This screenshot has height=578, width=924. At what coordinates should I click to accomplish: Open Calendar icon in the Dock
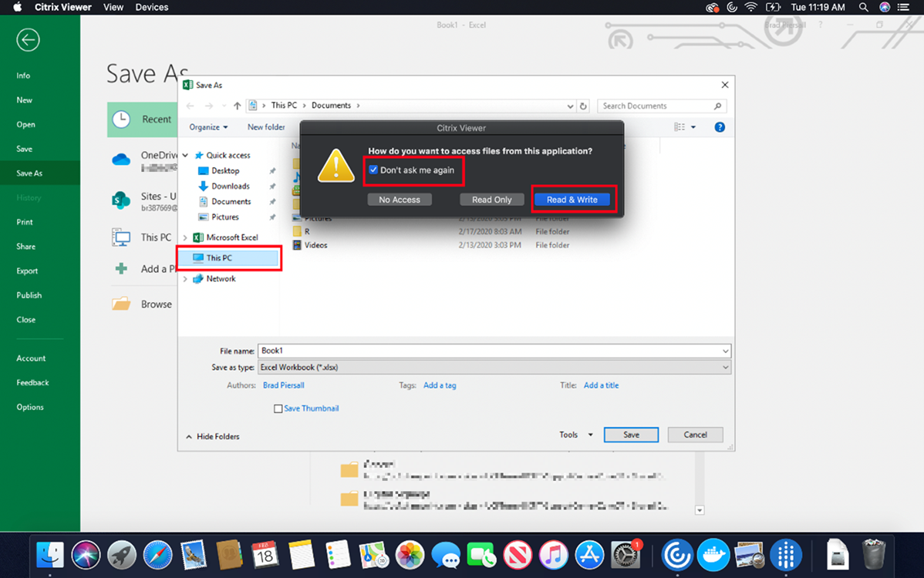[265, 555]
